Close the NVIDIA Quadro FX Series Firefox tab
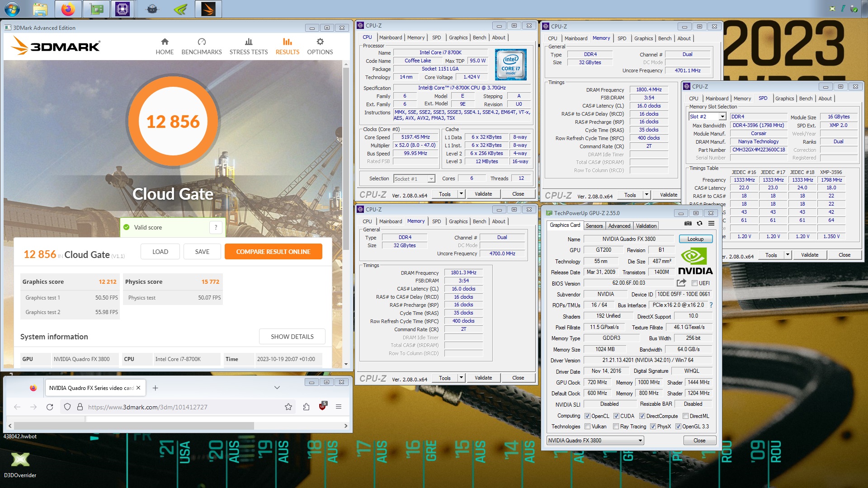 pos(138,388)
